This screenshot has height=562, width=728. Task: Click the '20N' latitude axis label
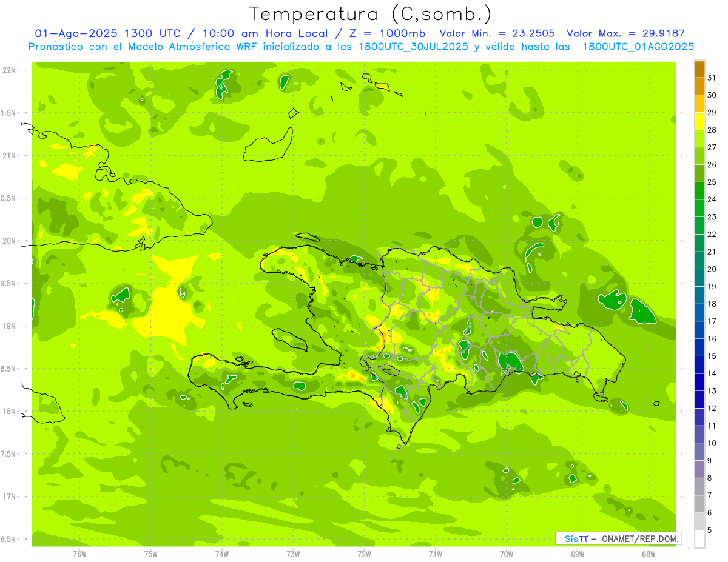coord(9,241)
